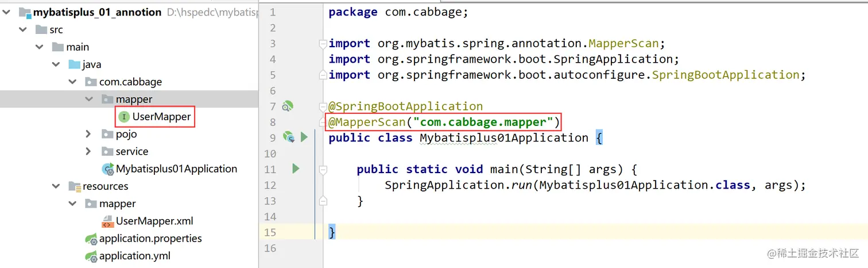Collapse the mapper folder under resources
Image resolution: width=868 pixels, height=268 pixels.
pyautogui.click(x=72, y=204)
